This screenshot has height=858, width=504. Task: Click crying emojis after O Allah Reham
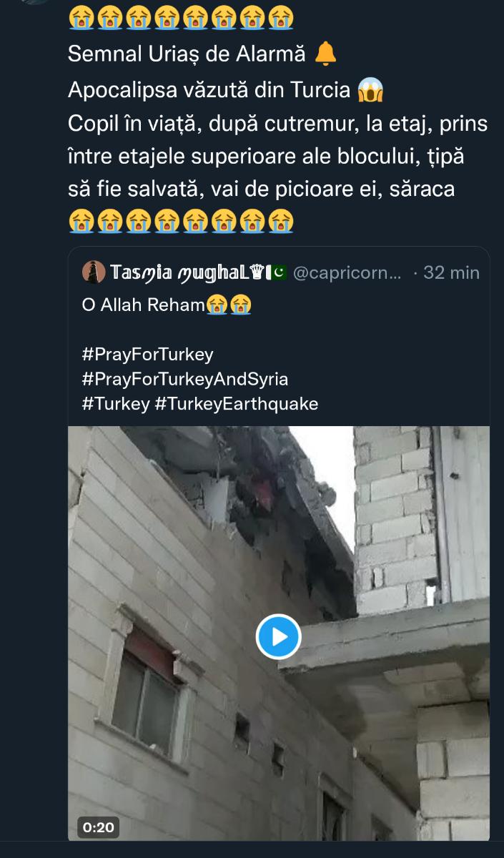(x=229, y=305)
